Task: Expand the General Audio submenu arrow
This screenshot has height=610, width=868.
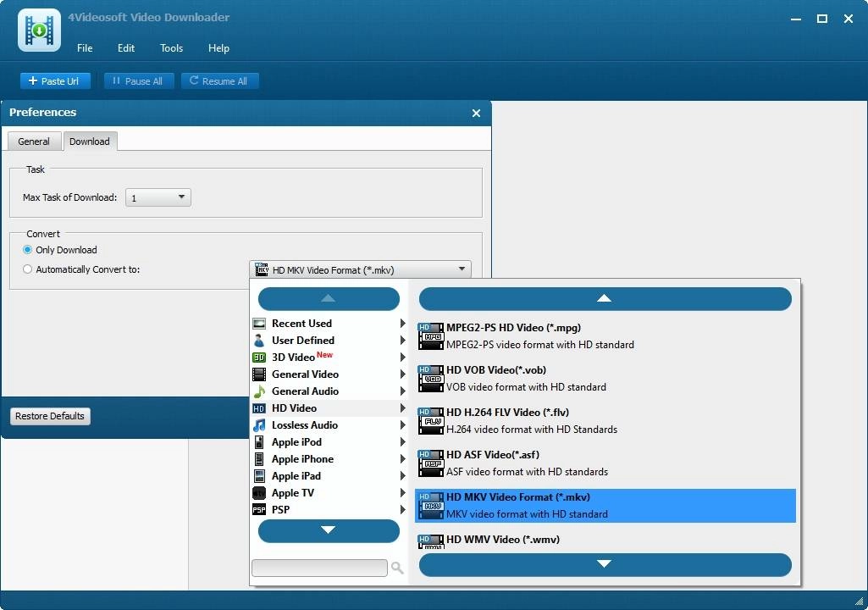Action: click(x=402, y=391)
